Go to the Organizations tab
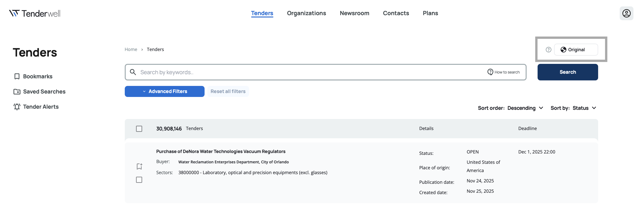 (x=306, y=13)
